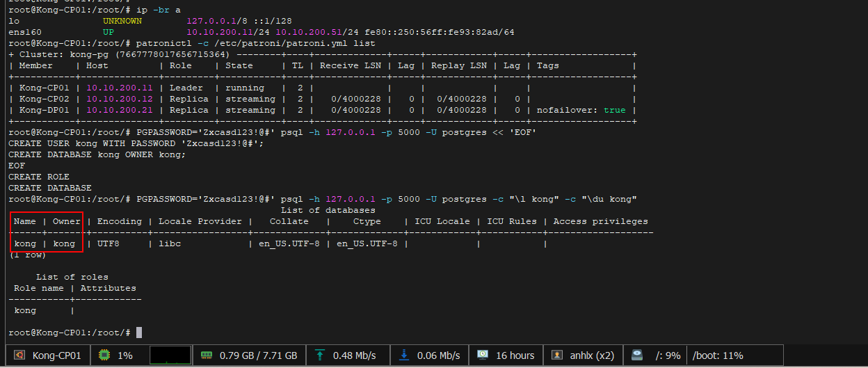Click the Kong-CP01 host icon in status bar

19,355
